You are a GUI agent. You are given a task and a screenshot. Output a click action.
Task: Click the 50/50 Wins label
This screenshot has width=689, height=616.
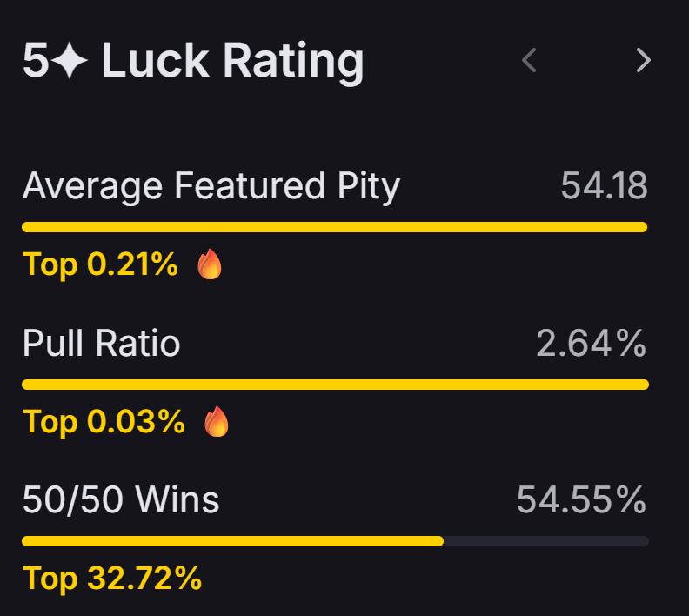point(121,499)
